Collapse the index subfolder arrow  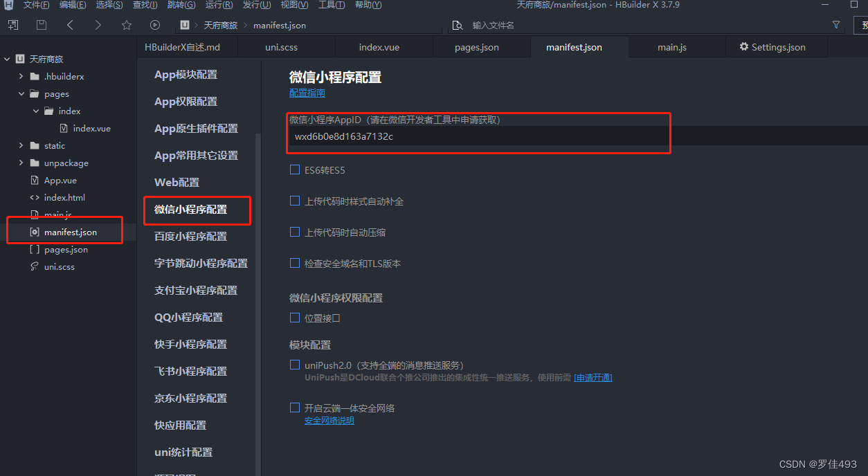[x=35, y=111]
